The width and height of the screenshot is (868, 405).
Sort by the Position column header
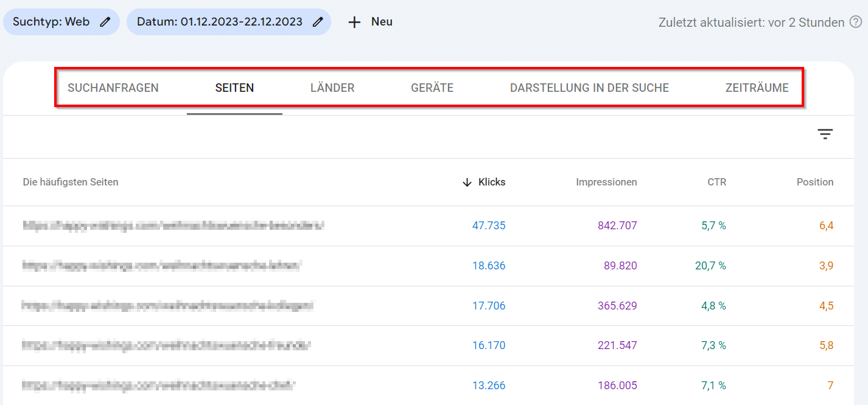[x=816, y=182]
